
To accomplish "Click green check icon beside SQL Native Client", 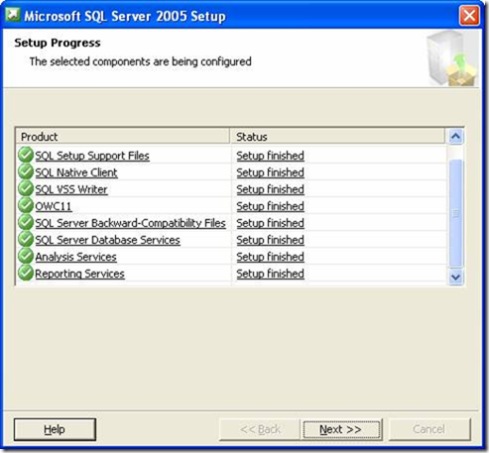I will (x=26, y=172).
